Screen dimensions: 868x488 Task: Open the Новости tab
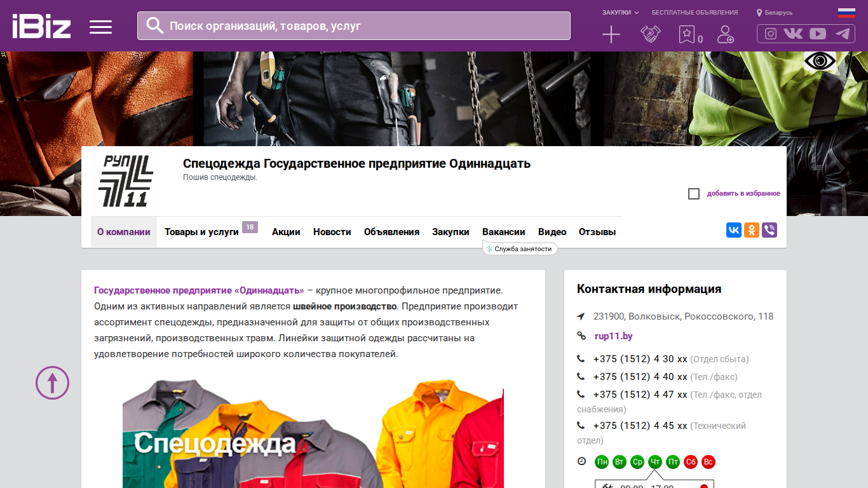(x=332, y=232)
